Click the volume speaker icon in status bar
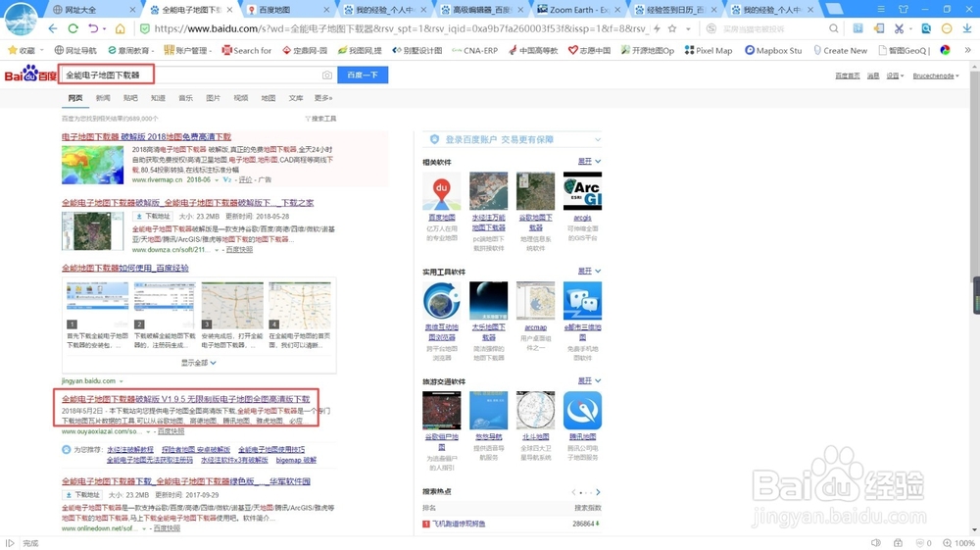This screenshot has height=550, width=980. pyautogui.click(x=876, y=543)
